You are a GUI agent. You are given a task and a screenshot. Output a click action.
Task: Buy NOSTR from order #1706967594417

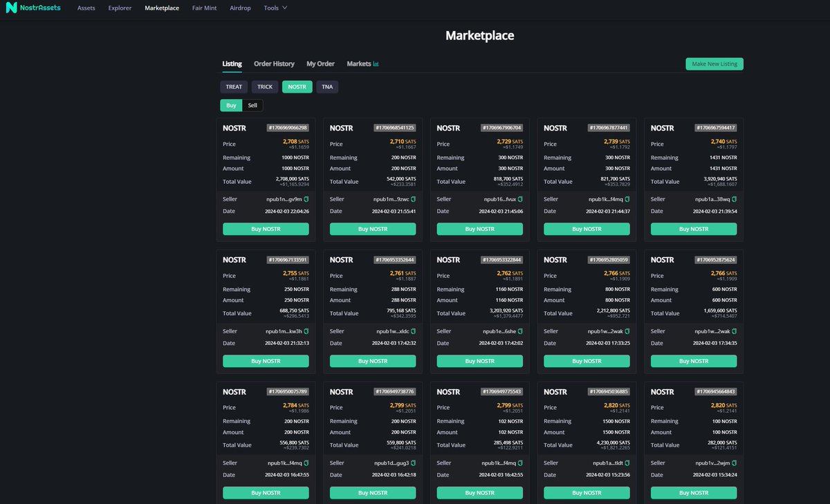(x=694, y=229)
